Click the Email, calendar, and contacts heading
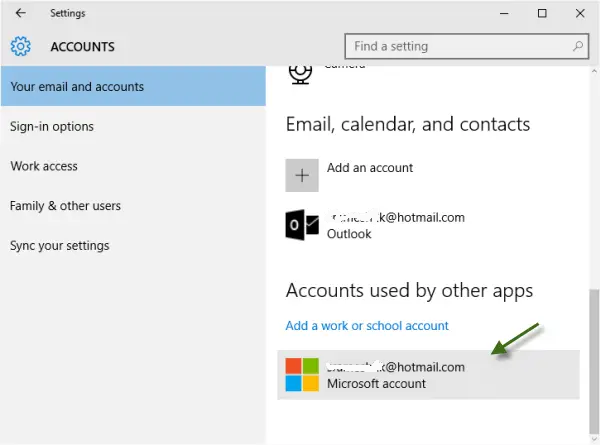Screen dimensions: 600x445 point(408,124)
